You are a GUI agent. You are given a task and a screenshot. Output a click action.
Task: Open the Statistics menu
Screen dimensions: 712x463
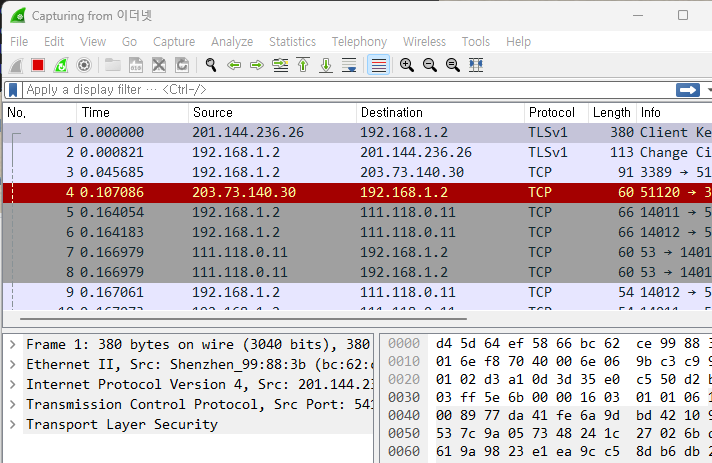(x=291, y=41)
